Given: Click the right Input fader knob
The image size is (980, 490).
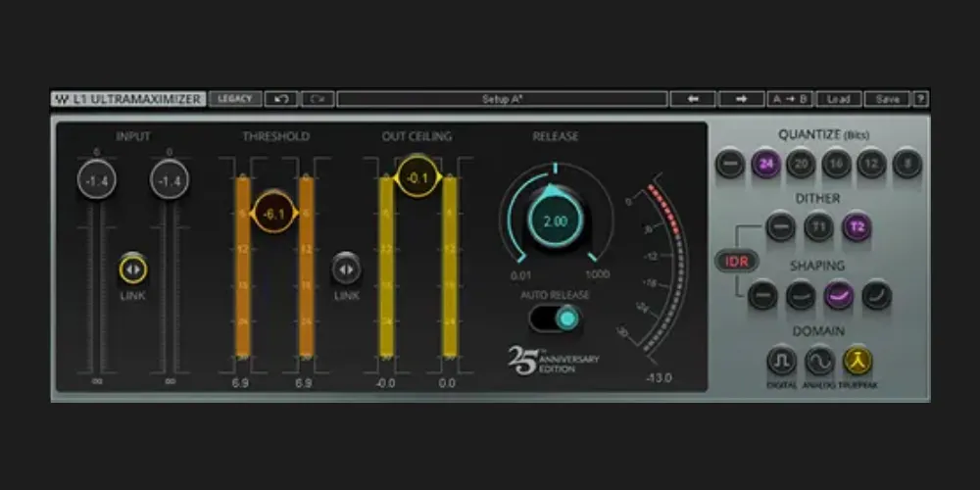Looking at the screenshot, I should tap(170, 180).
